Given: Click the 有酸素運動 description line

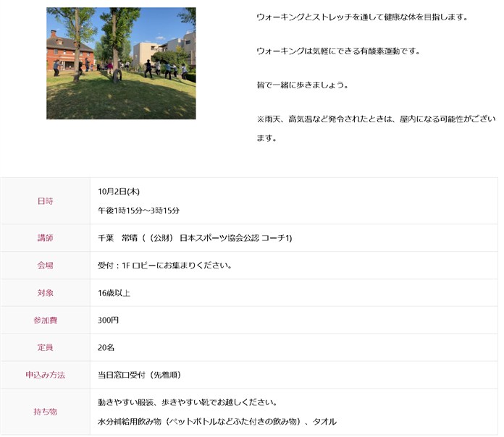Looking at the screenshot, I should point(338,51).
